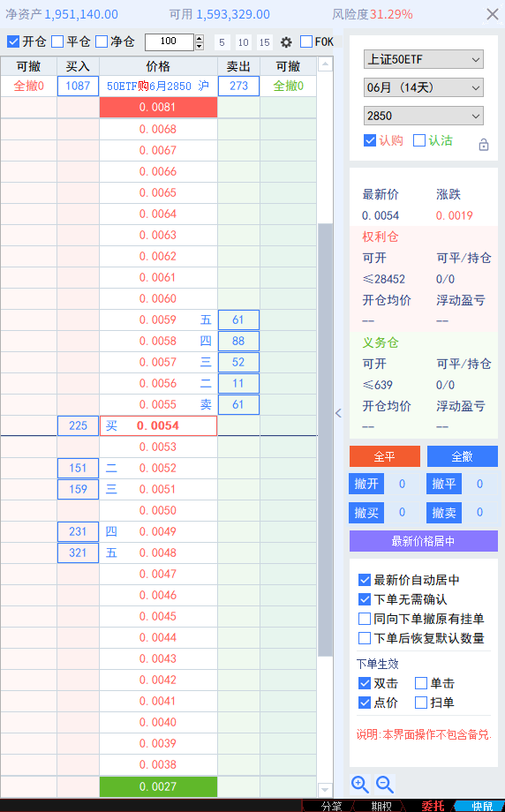
Task: Click the quantity input field showing 100
Action: click(x=169, y=42)
